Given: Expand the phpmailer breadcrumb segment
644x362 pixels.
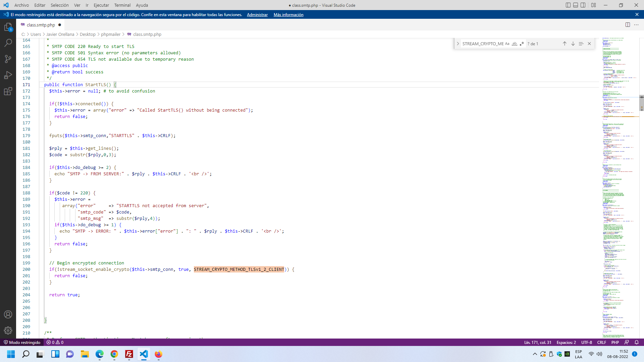Looking at the screenshot, I should click(x=111, y=34).
